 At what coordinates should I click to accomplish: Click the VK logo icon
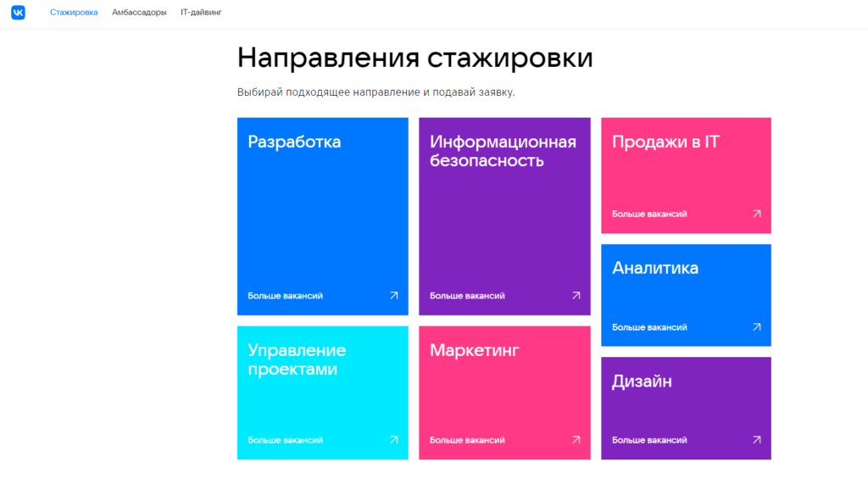pos(18,13)
